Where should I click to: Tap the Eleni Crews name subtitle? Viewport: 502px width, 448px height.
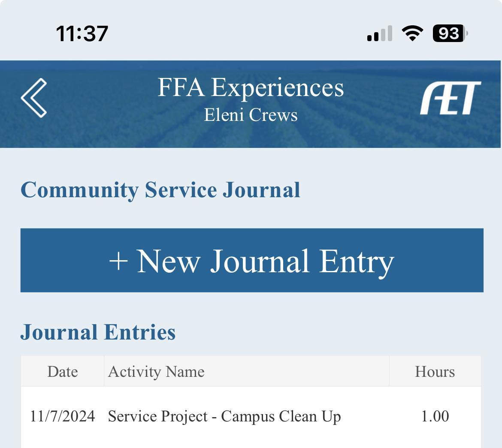[x=251, y=115]
